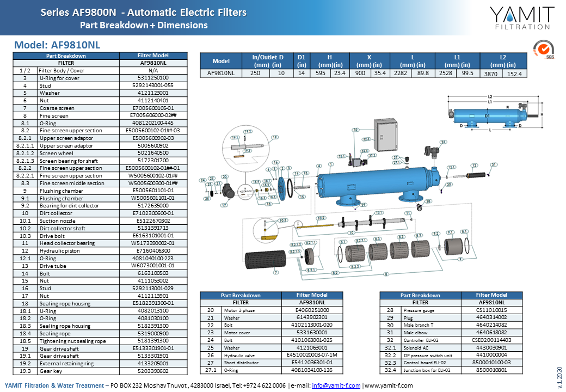Click 'Bearing for dirt collector' part name

point(69,206)
